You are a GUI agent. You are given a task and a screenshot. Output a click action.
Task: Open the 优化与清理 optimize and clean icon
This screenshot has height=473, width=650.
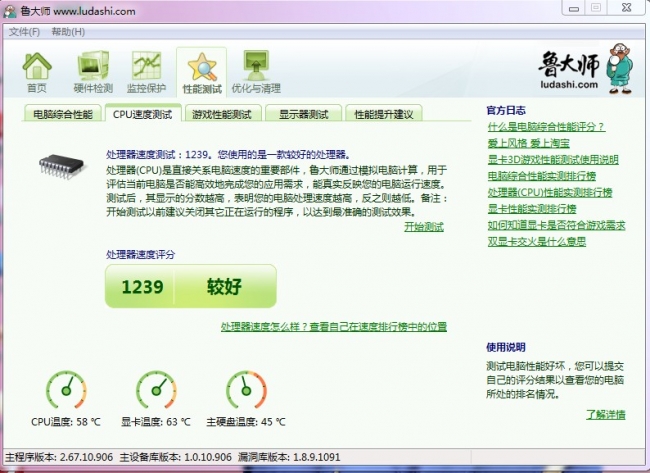click(256, 71)
